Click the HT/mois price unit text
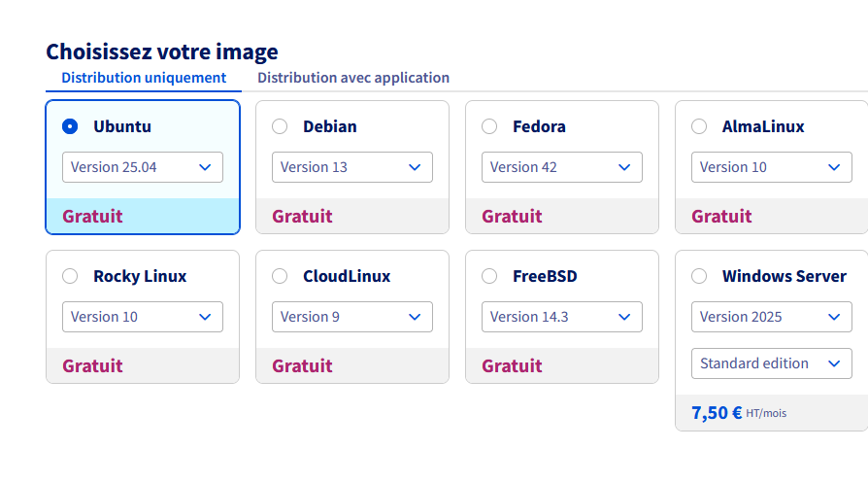This screenshot has width=868, height=483. tap(766, 414)
